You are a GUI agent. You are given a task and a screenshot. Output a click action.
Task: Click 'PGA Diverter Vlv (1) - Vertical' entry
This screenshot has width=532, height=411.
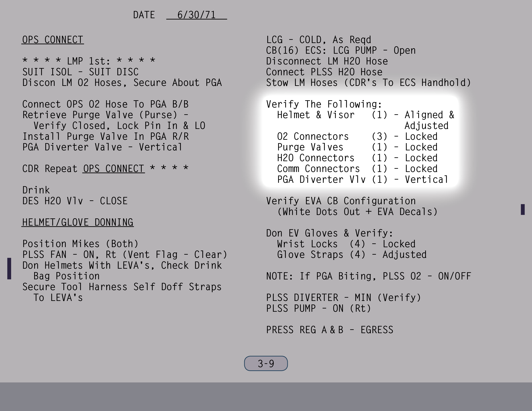click(x=362, y=179)
